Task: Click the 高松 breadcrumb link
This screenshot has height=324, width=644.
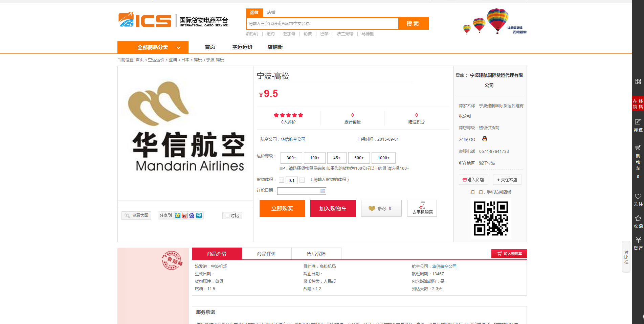Action: click(x=198, y=60)
